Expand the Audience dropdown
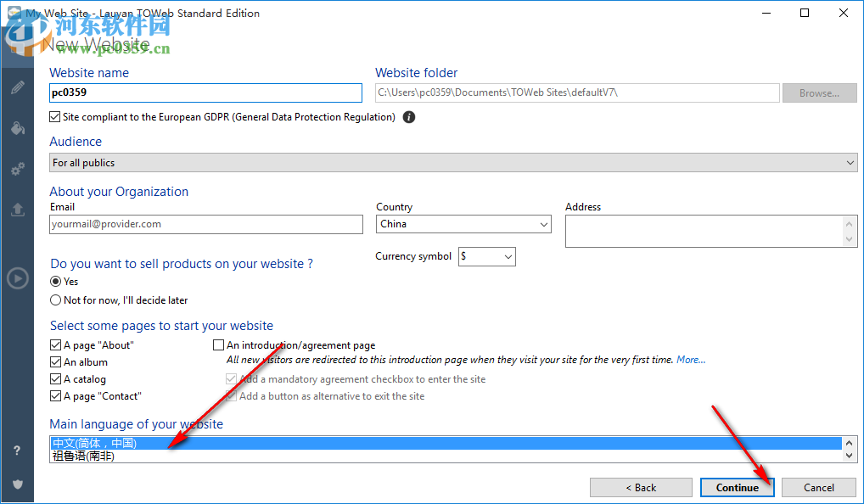864x504 pixels. [x=453, y=163]
